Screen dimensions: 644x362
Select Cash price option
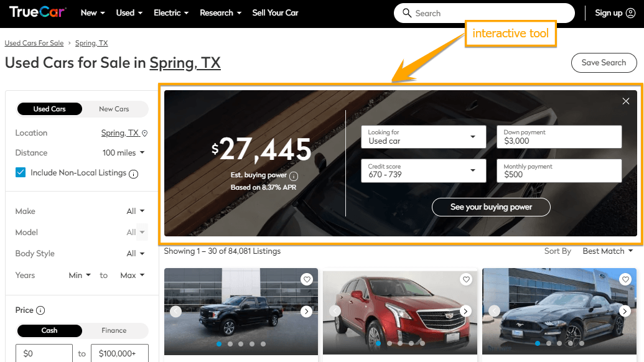point(49,330)
